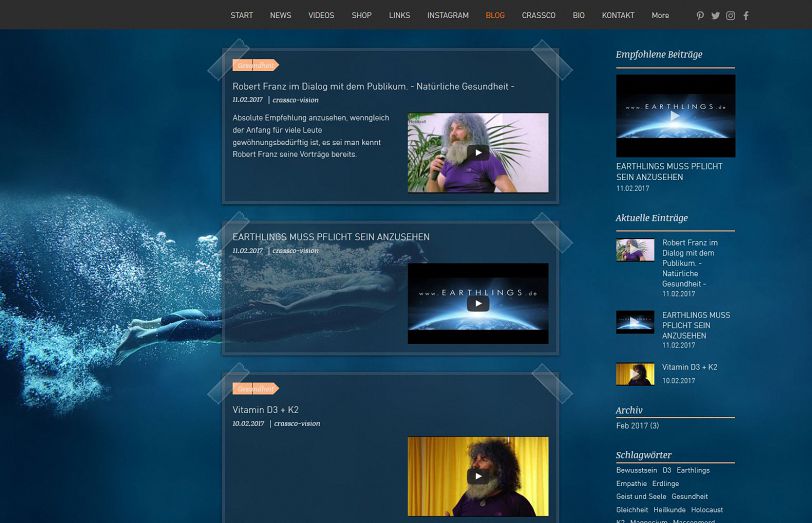Open the INSTAGRAM menu item

click(x=448, y=16)
